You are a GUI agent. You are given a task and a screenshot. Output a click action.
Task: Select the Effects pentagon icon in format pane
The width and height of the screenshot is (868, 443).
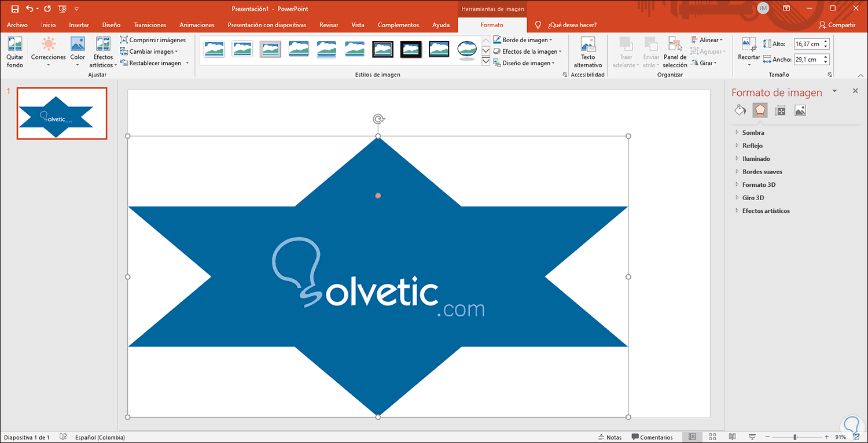click(x=760, y=110)
